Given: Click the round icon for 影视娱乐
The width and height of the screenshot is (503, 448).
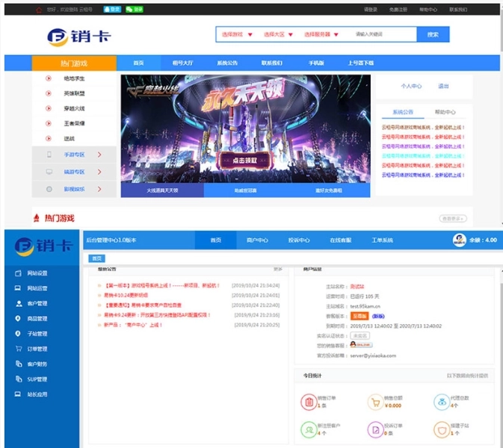Looking at the screenshot, I should [49, 189].
